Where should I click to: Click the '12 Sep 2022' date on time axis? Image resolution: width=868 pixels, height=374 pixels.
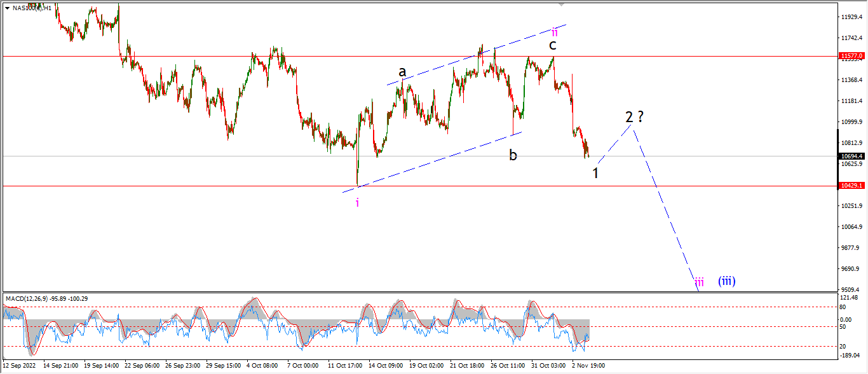tap(18, 366)
